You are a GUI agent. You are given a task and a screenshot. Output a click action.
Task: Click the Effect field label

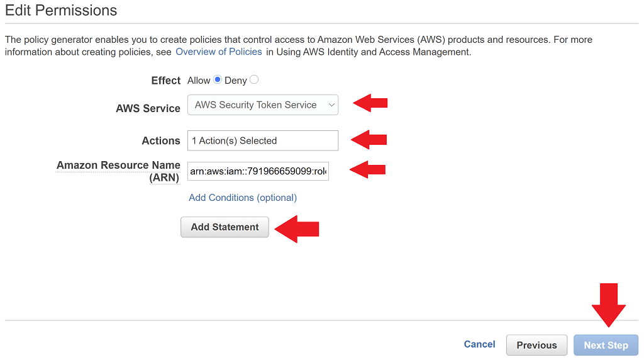coord(166,81)
